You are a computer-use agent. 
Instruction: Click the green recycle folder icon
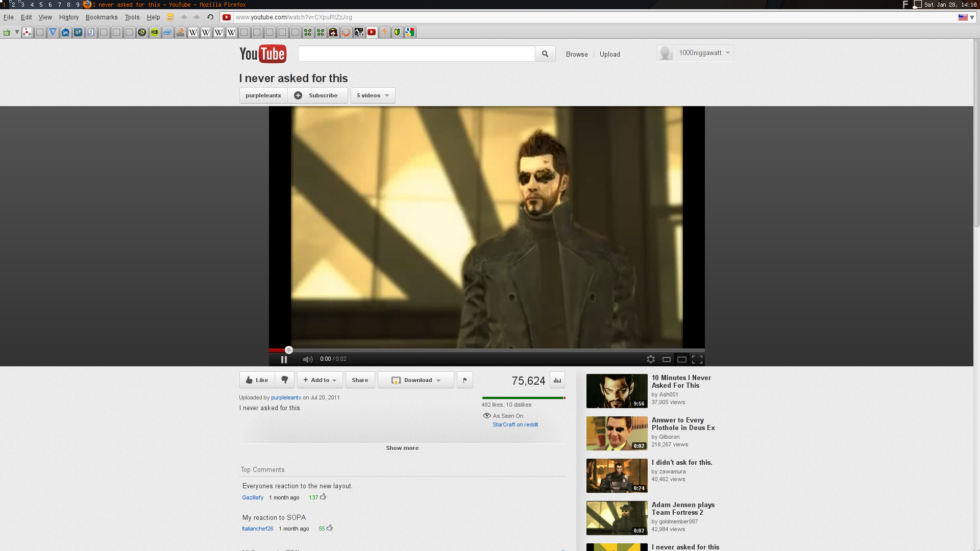(7, 32)
